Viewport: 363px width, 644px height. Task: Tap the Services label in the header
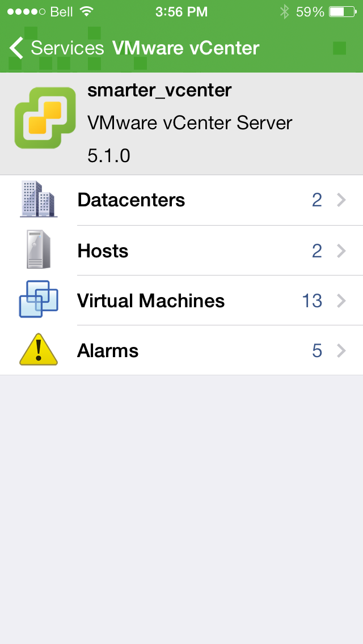(x=68, y=48)
